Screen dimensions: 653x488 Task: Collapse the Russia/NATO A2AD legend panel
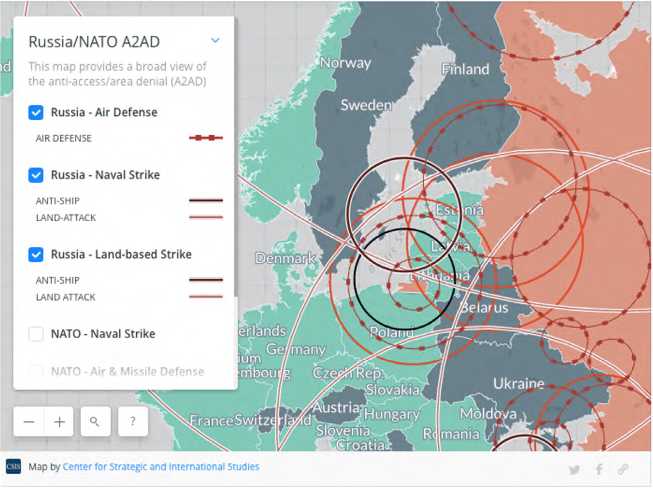[x=215, y=41]
